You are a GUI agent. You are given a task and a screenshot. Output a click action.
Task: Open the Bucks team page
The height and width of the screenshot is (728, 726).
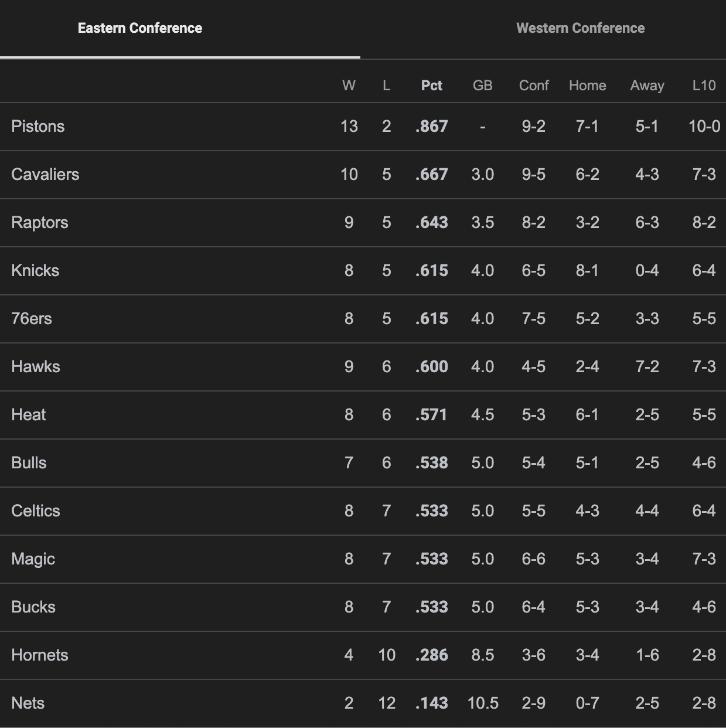(x=33, y=607)
